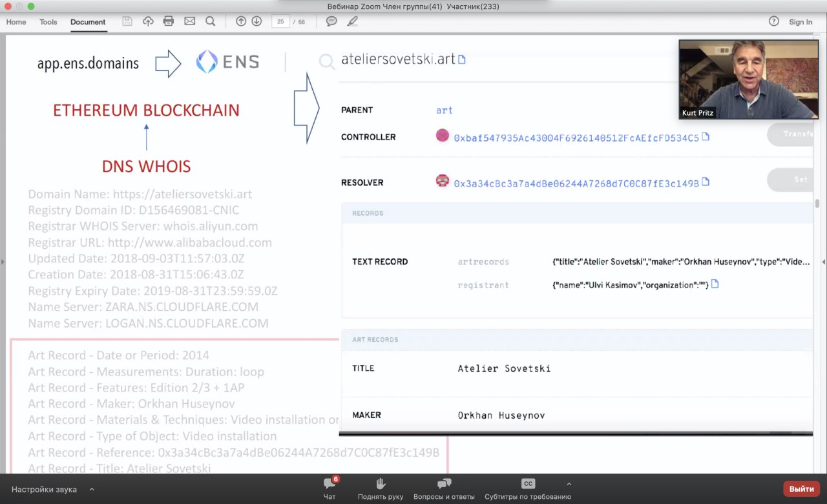The height and width of the screenshot is (504, 827).
Task: Copy the resolver address icon
Action: [x=706, y=182]
